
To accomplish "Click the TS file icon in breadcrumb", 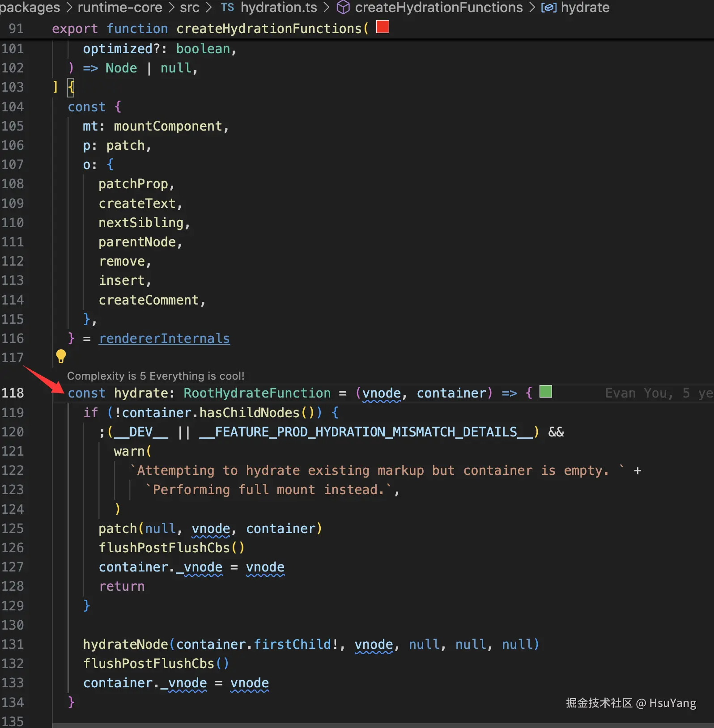I will tap(227, 7).
